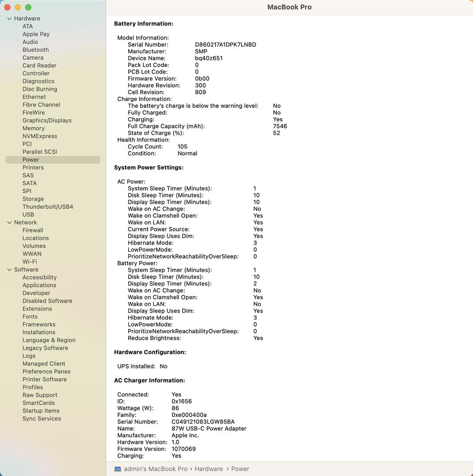This screenshot has width=473, height=476.
Task: View Diagnostics in the sidebar
Action: click(x=38, y=82)
